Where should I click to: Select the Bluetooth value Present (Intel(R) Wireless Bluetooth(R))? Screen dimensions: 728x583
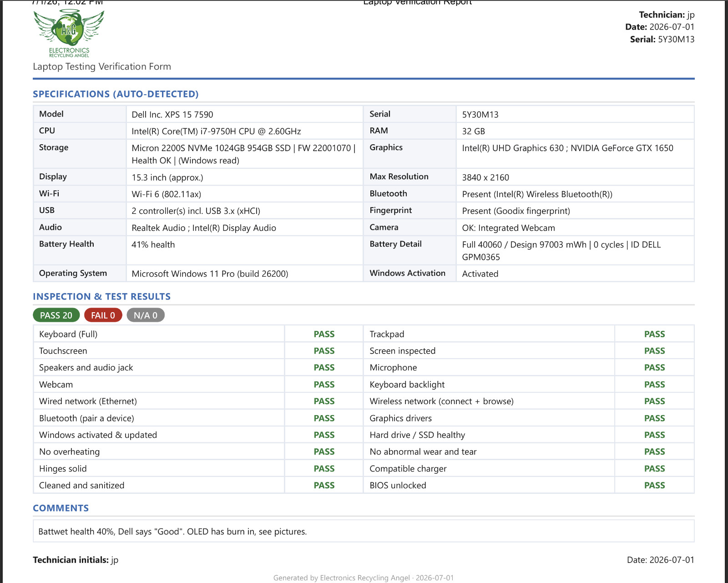pyautogui.click(x=537, y=194)
